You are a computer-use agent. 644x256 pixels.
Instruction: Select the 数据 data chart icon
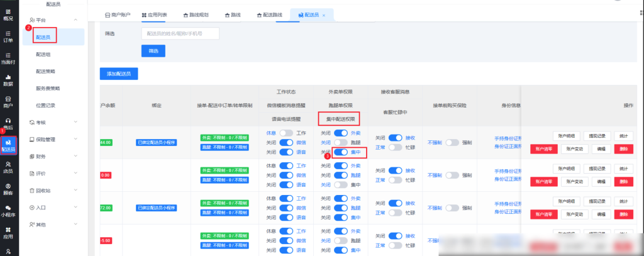[x=8, y=80]
